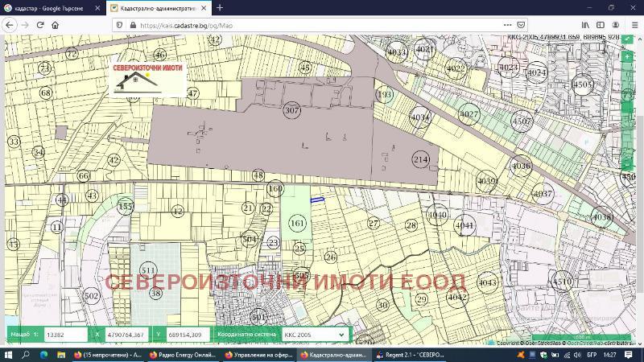This screenshot has height=362, width=644.
Task: Open the Firefox library icon
Action: pyautogui.click(x=585, y=25)
